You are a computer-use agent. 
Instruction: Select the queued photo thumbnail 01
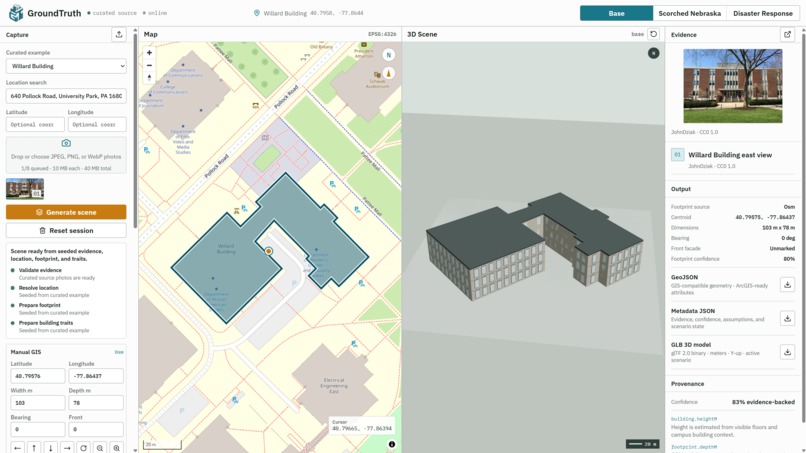click(25, 189)
